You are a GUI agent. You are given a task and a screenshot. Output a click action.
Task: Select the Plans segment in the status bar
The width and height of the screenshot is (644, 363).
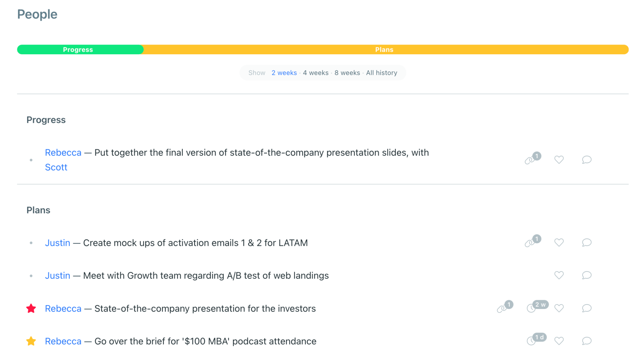click(384, 49)
